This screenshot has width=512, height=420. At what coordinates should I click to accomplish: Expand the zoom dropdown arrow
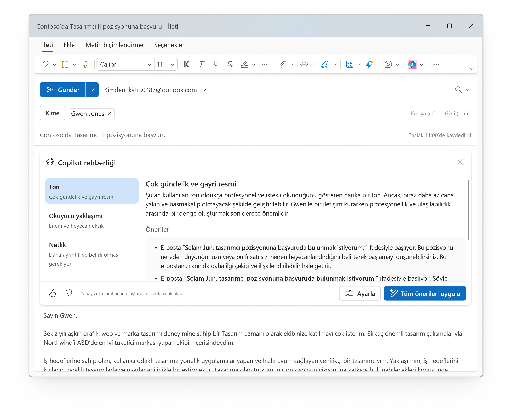(x=468, y=90)
